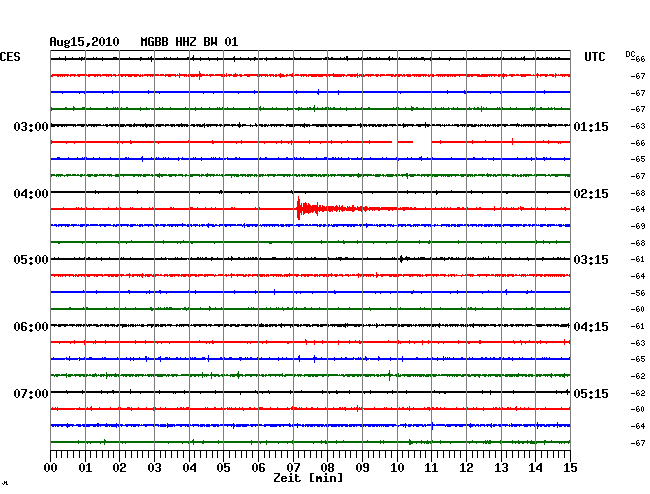The image size is (650, 494).
Task: Click the large seismic event on the red trace
Action: 332,208
